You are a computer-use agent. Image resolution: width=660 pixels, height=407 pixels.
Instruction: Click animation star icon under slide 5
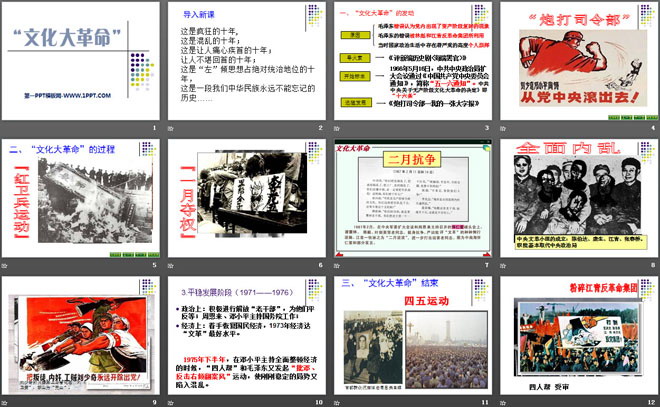tap(4, 266)
